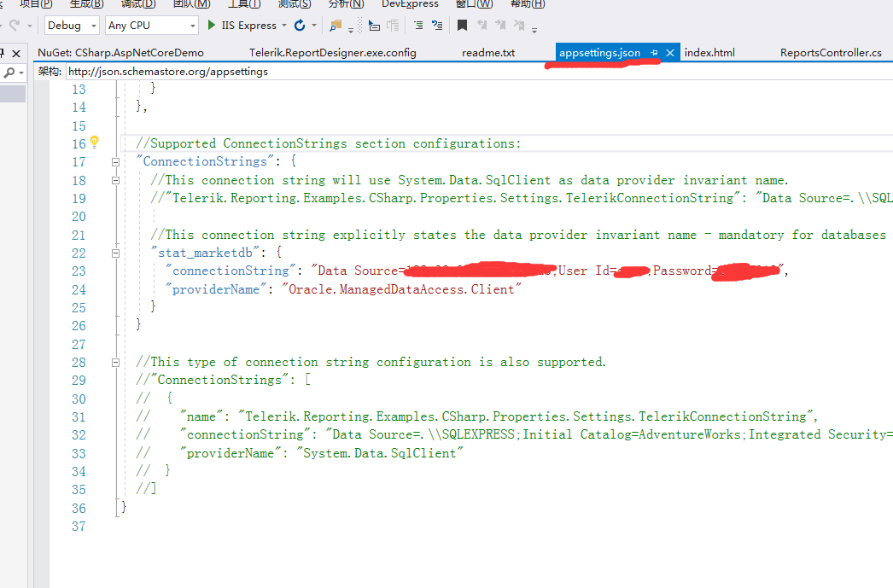Screen dimensions: 893x588
Task: Collapse the stat_marketdb block at line 22
Action: tap(115, 253)
